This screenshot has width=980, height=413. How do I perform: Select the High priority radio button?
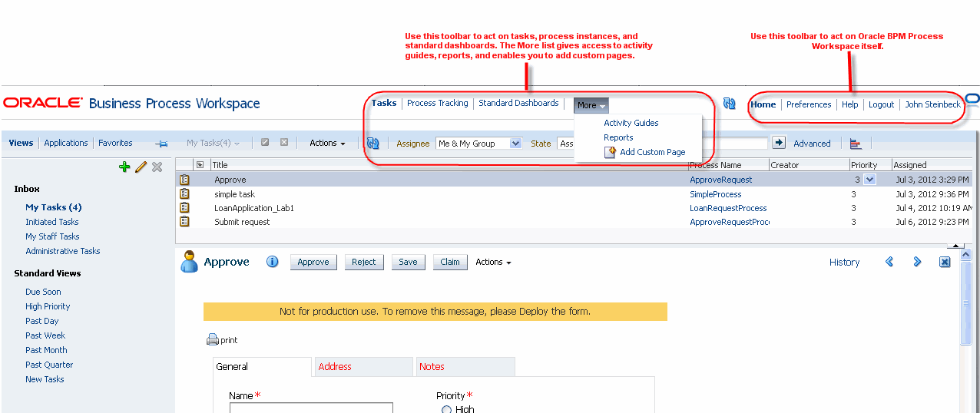pyautogui.click(x=447, y=410)
